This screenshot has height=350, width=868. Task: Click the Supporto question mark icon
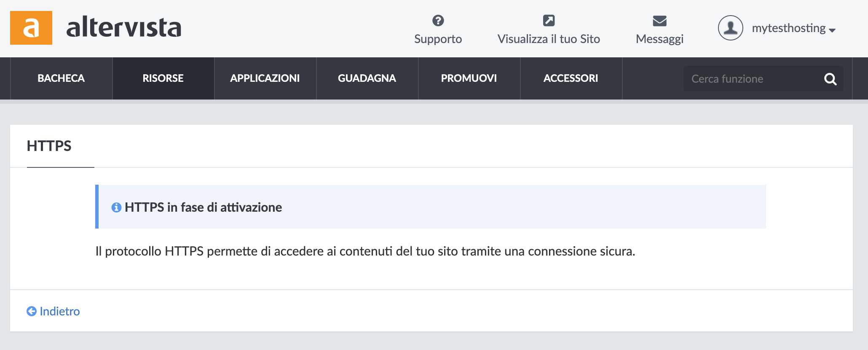tap(438, 20)
